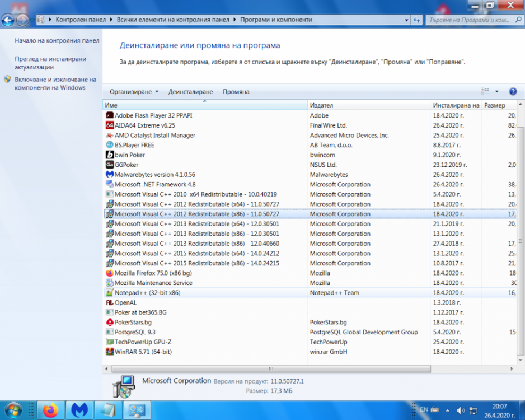Click the PokerStars.bg spade icon
This screenshot has height=420, width=525.
point(110,322)
